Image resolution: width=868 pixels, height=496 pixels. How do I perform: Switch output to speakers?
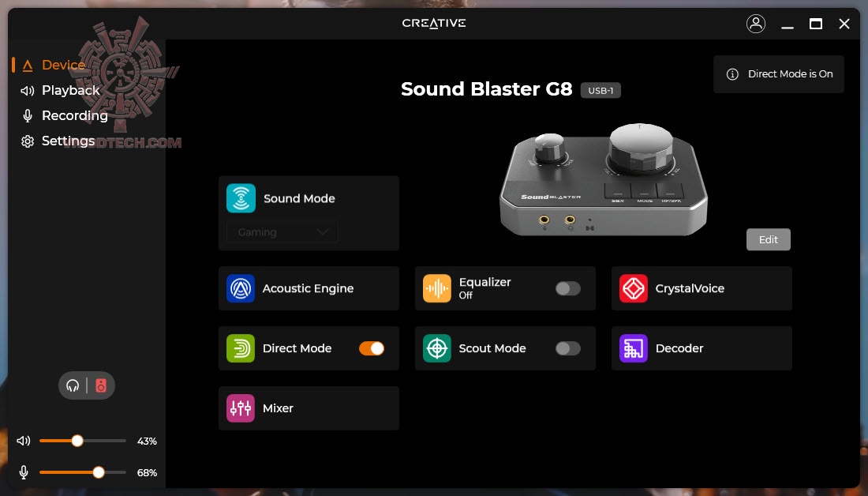[x=101, y=385]
